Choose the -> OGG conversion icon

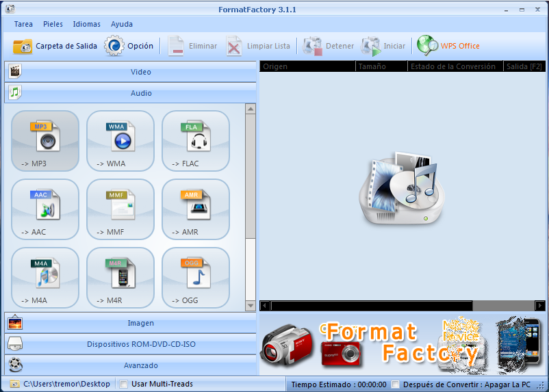click(x=196, y=278)
